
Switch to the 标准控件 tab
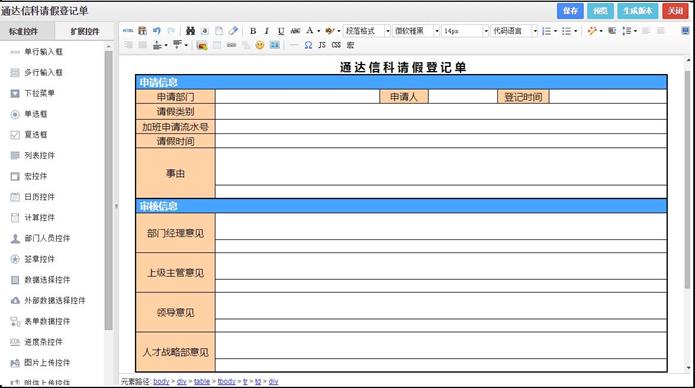click(26, 31)
